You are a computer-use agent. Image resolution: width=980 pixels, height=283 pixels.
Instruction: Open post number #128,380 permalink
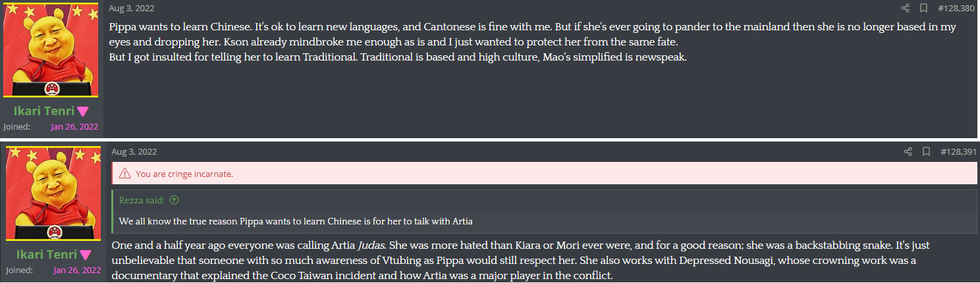tap(956, 8)
